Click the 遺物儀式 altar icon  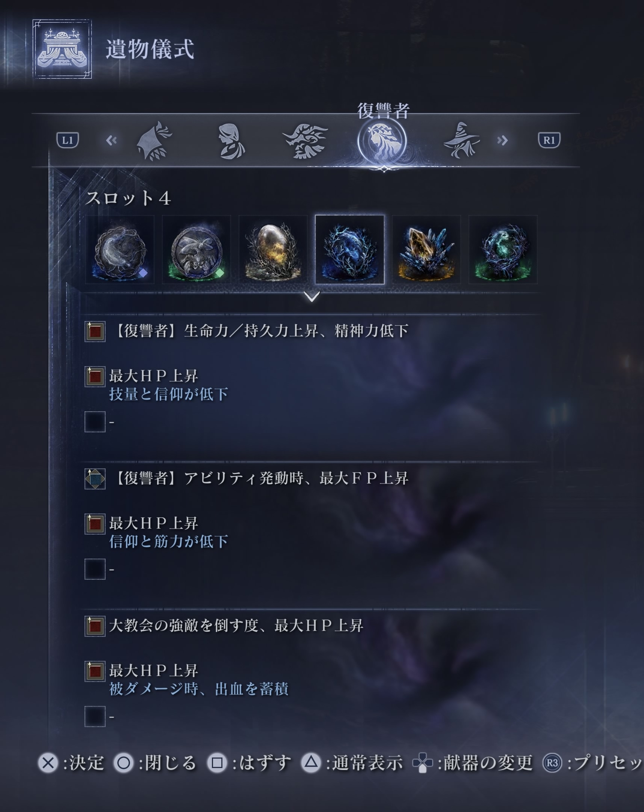[62, 49]
